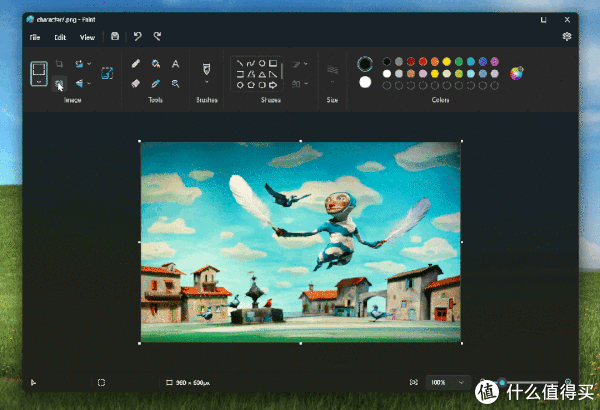
Task: Click the selection size icon in status bar
Action: click(101, 382)
